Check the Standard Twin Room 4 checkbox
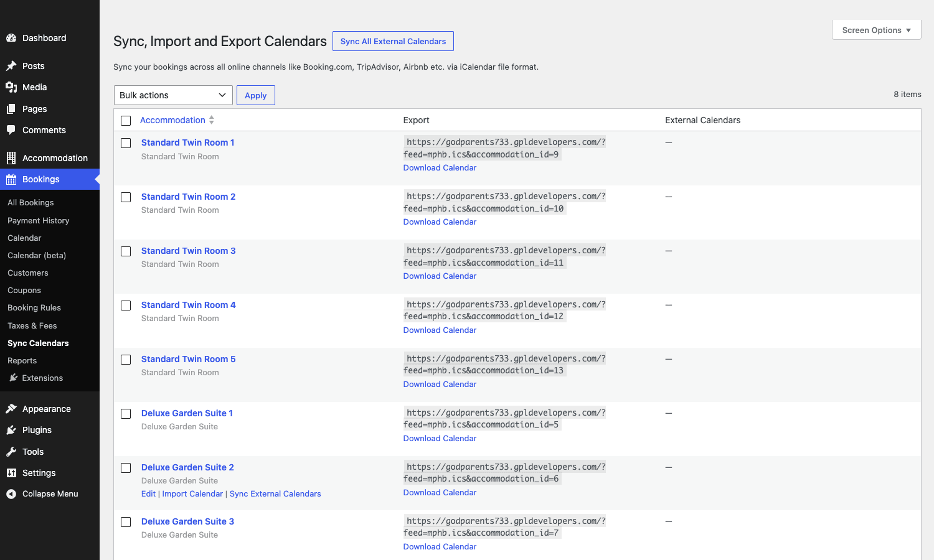Image resolution: width=934 pixels, height=560 pixels. coord(126,306)
